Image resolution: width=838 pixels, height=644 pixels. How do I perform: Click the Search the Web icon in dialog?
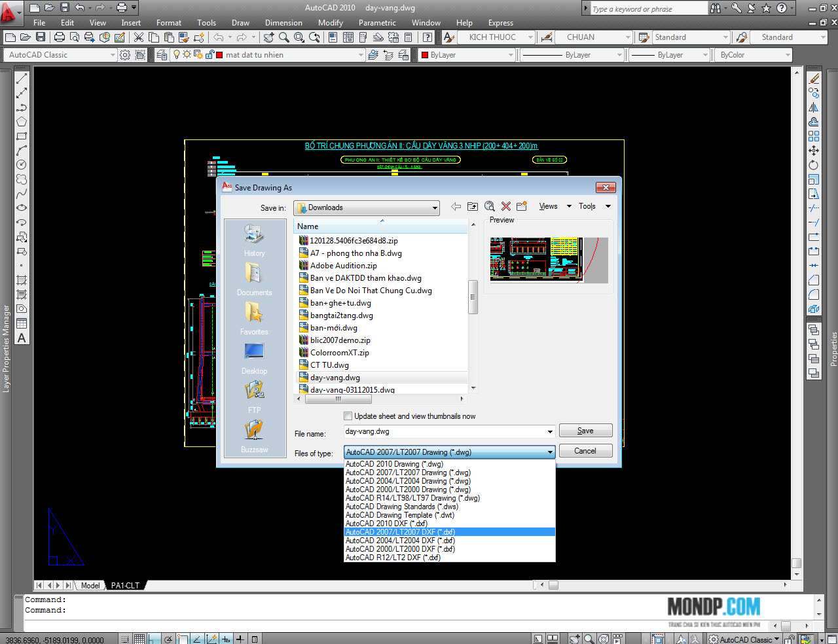[489, 206]
